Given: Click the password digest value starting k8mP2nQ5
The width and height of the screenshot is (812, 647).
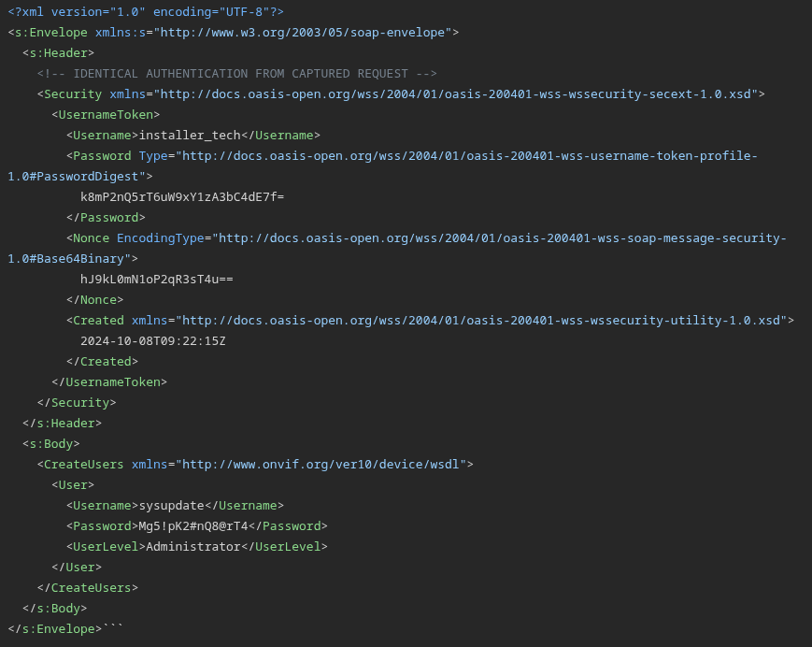Looking at the screenshot, I should click(182, 197).
